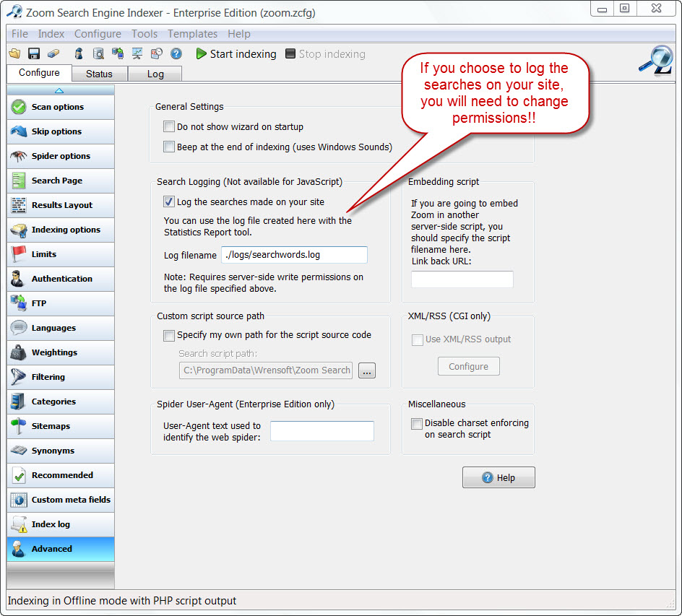Browse for the search script path
The image size is (682, 616).
tap(367, 370)
